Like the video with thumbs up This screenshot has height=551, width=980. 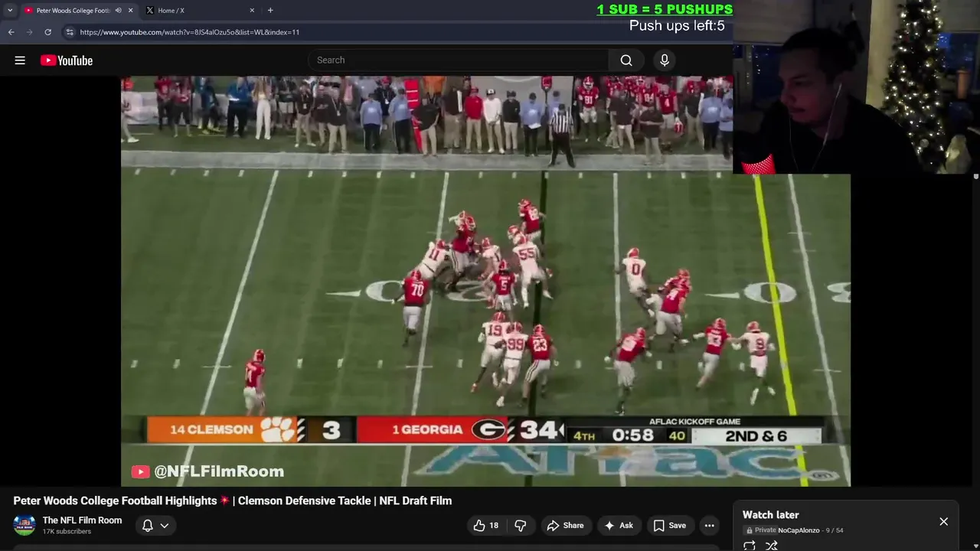(x=485, y=526)
